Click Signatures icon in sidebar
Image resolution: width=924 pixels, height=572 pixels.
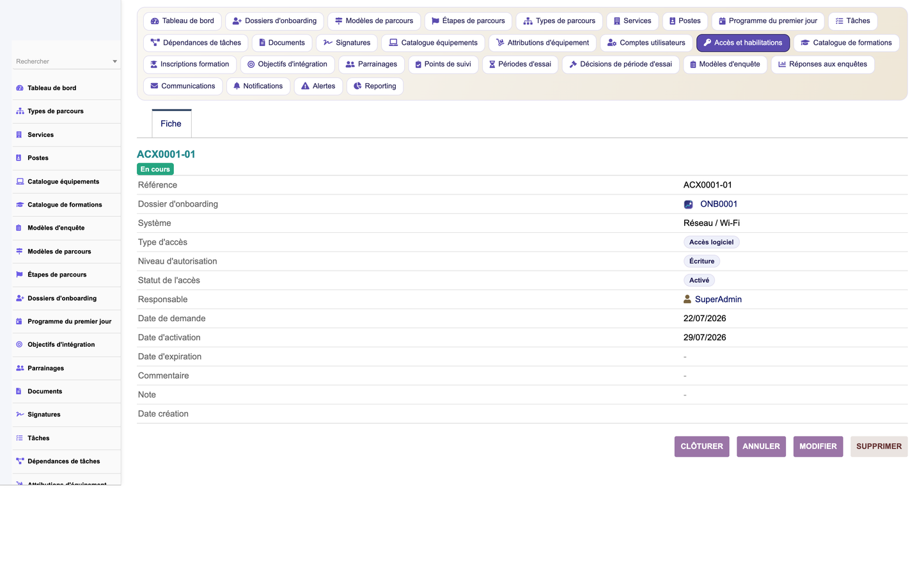[20, 415]
